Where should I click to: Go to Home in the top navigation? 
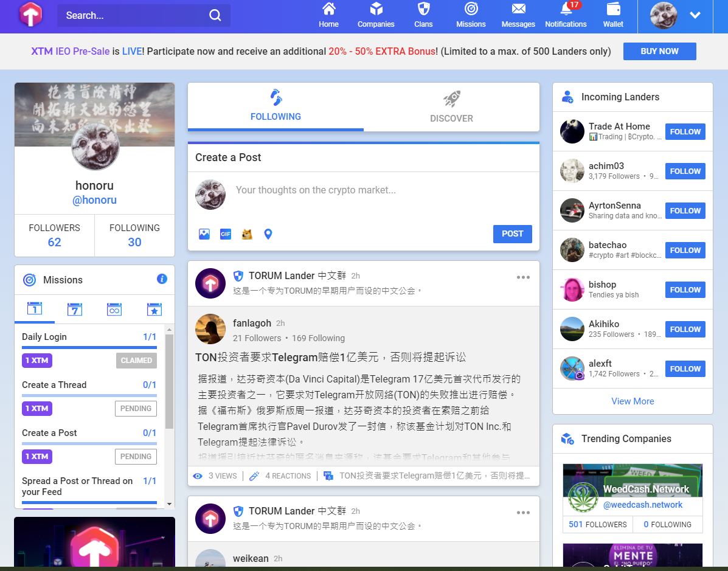point(328,15)
